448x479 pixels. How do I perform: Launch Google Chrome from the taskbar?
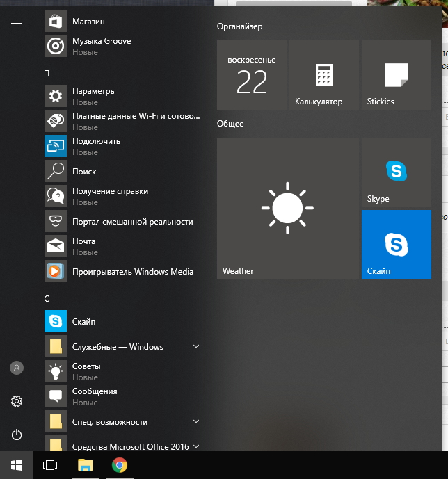point(120,465)
